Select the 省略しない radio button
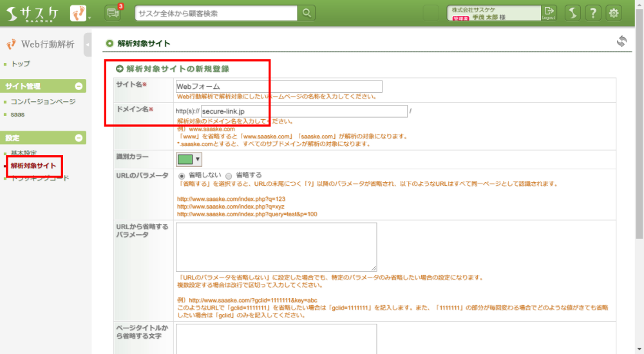644x354 pixels. tap(182, 175)
